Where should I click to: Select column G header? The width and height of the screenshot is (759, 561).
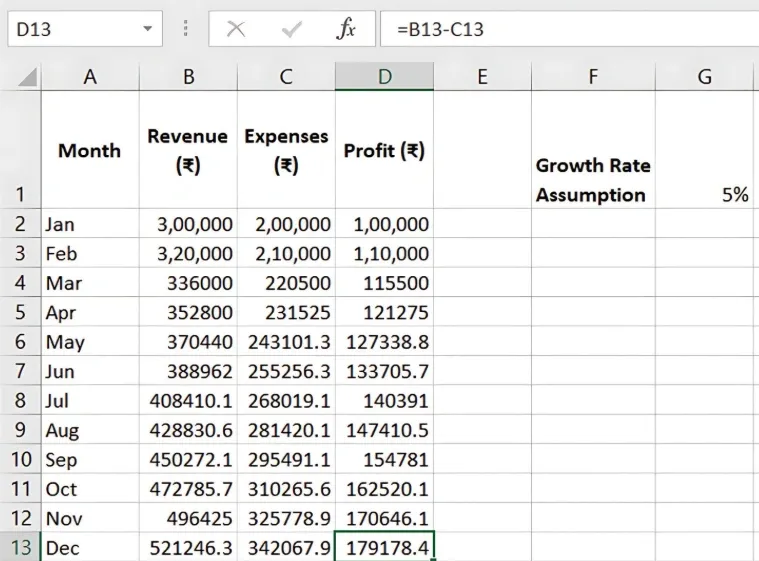point(704,77)
